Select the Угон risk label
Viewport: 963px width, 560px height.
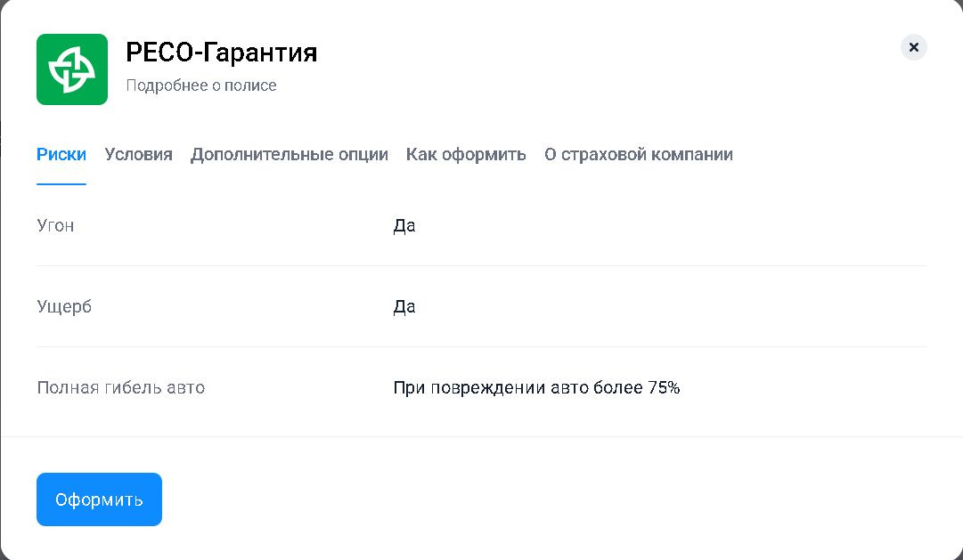click(55, 226)
